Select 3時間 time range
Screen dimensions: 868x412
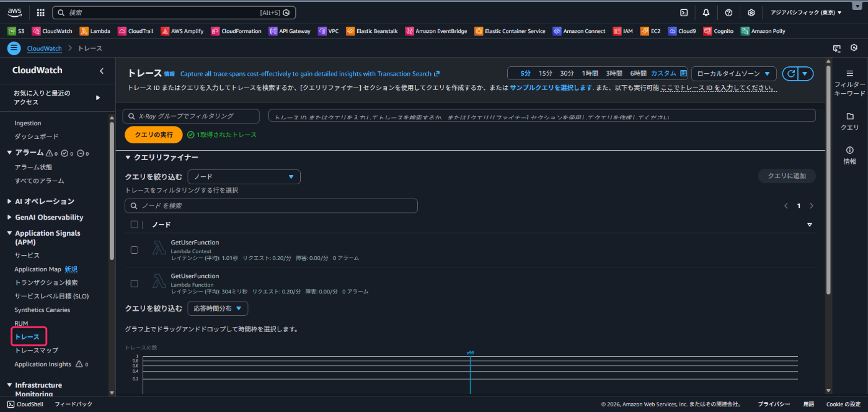614,73
